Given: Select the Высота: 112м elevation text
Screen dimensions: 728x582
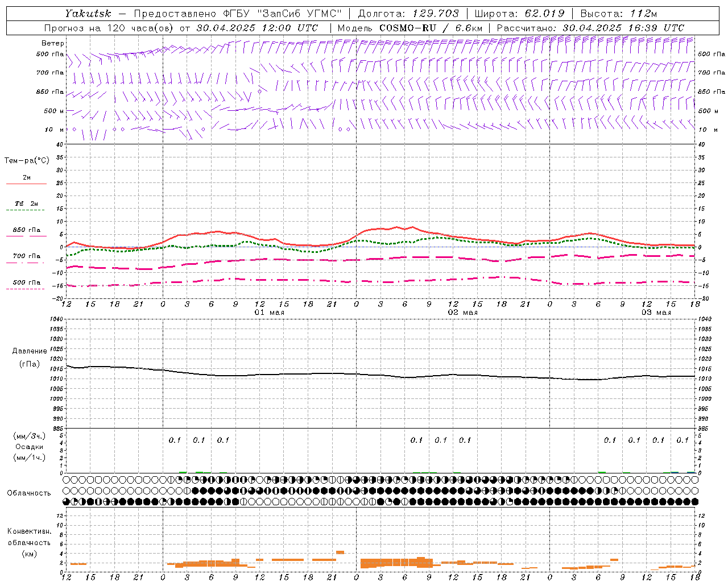Looking at the screenshot, I should click(618, 14).
